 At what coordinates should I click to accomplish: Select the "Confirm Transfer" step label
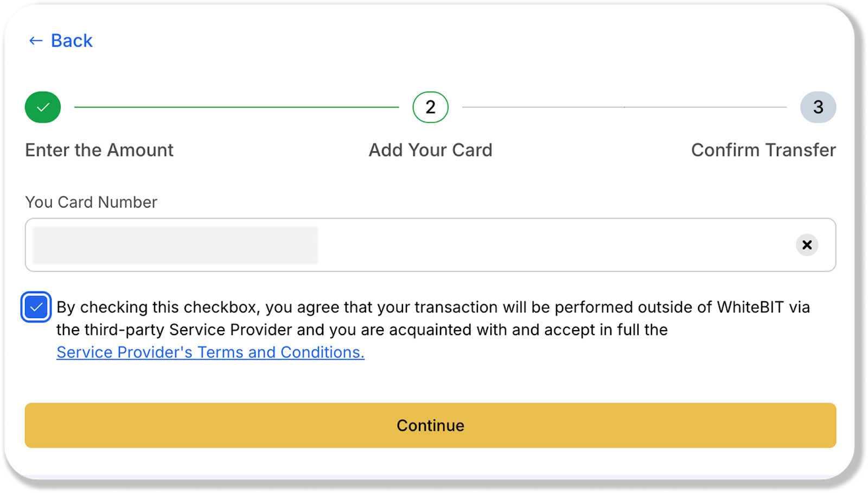pyautogui.click(x=763, y=150)
